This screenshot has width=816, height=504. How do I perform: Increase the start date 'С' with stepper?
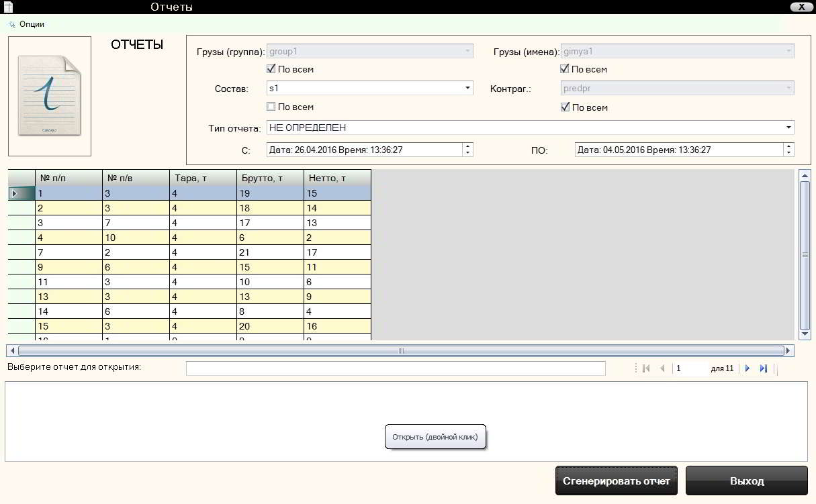click(467, 146)
